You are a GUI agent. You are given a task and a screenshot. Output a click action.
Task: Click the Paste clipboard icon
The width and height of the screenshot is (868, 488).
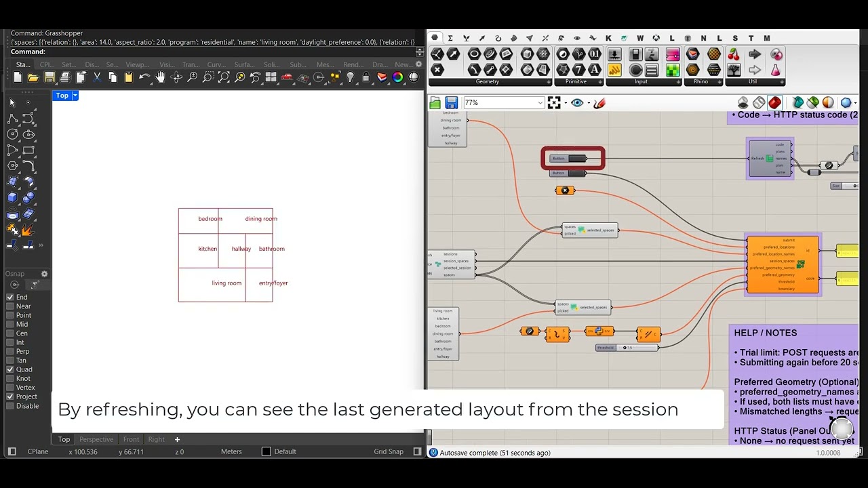point(128,78)
